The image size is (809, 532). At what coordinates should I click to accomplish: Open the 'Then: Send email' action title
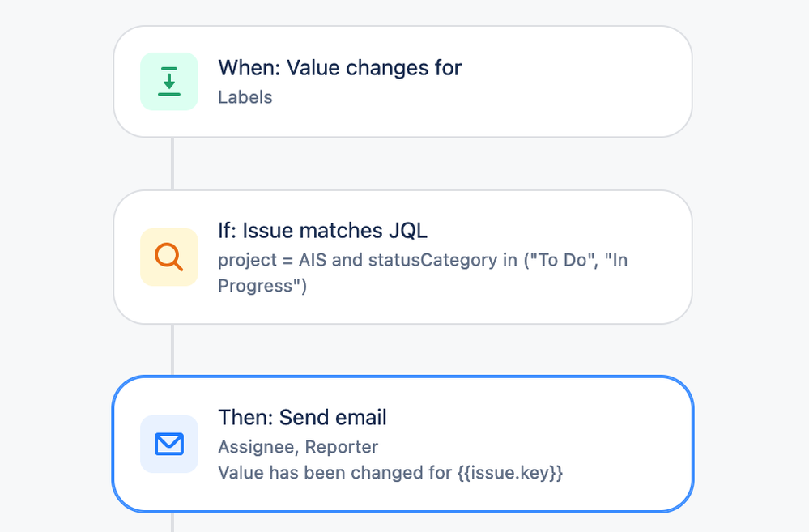click(x=302, y=418)
